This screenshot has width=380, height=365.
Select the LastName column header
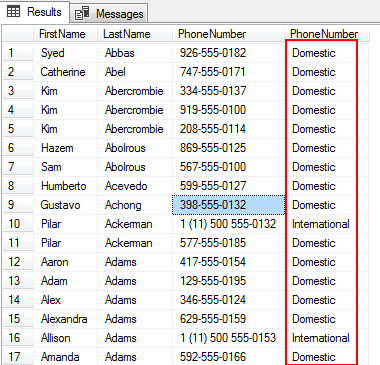[135, 34]
